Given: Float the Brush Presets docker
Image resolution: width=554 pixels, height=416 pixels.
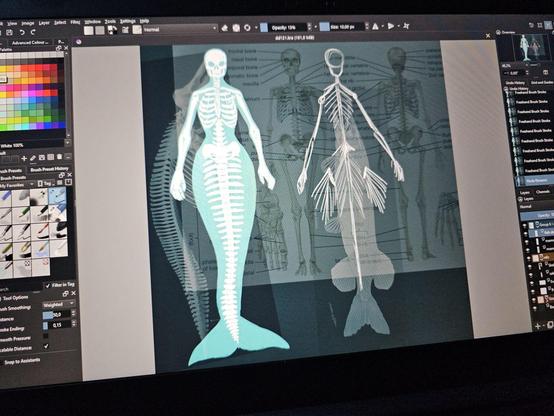Looking at the screenshot, I should [62, 176].
